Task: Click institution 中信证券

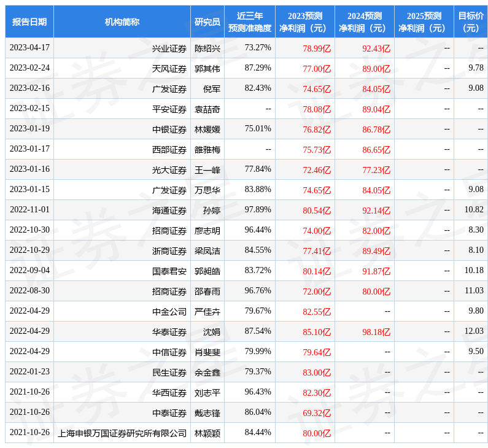Action: (169, 352)
